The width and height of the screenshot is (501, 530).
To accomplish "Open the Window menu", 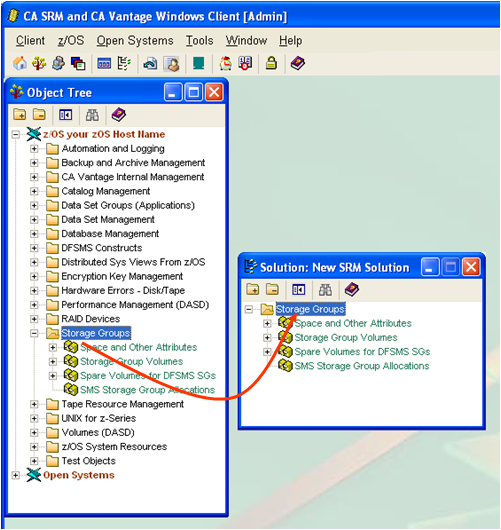I will click(246, 41).
